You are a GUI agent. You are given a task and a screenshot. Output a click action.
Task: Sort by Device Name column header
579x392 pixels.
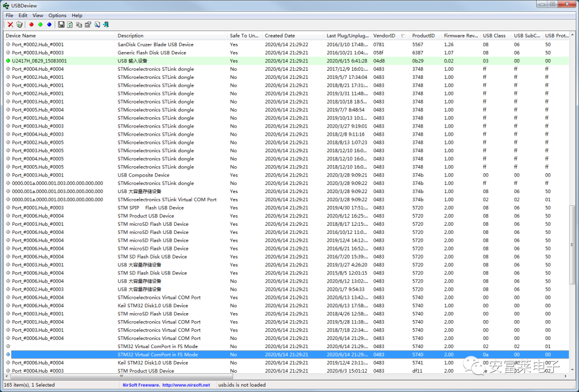coord(60,36)
